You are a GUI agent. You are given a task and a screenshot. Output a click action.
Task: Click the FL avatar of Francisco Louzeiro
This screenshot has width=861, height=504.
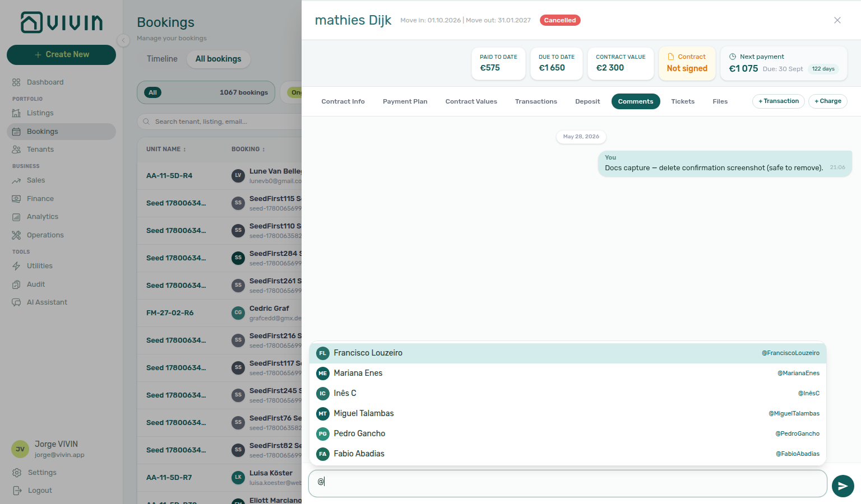[x=323, y=353]
